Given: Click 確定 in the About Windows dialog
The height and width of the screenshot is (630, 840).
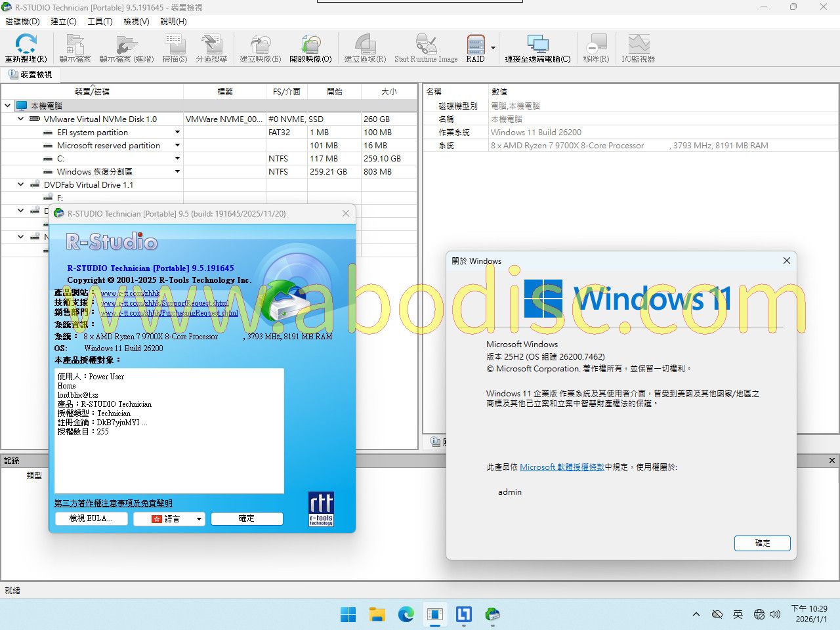Looking at the screenshot, I should [762, 543].
